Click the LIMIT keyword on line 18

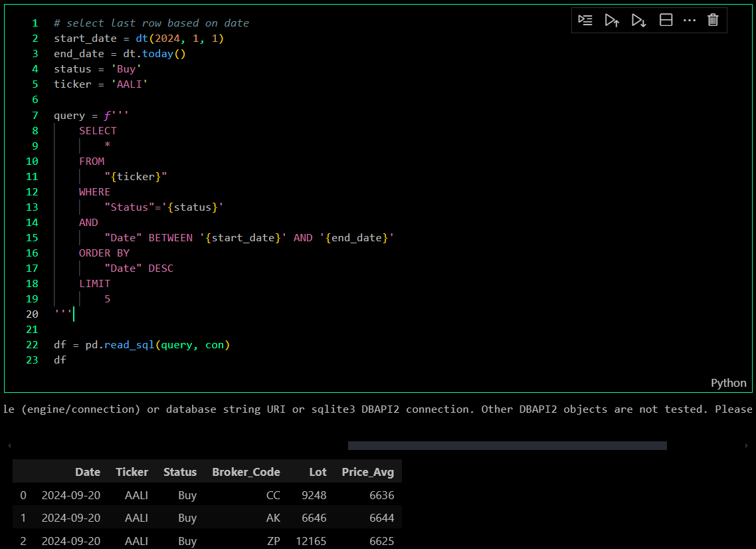tap(94, 284)
